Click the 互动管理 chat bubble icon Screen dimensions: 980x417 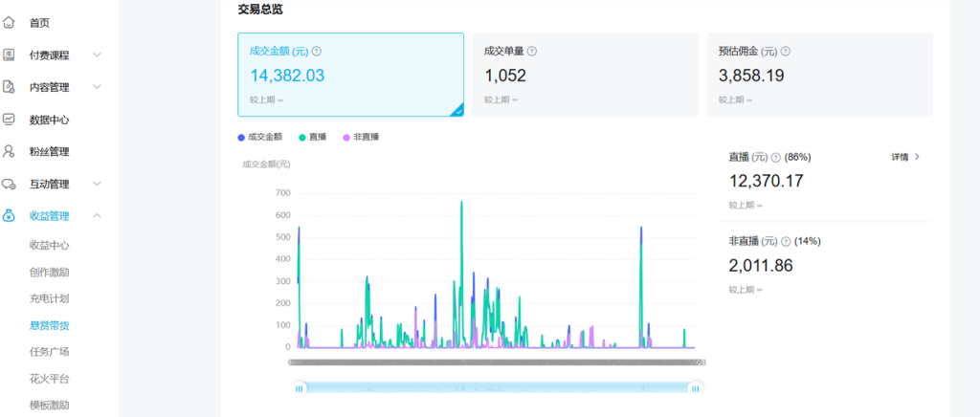[x=10, y=184]
